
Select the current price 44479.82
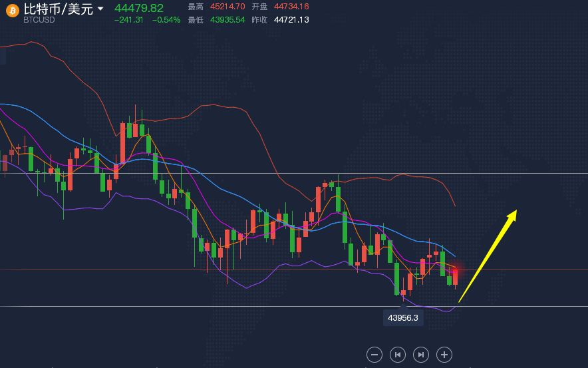pos(139,8)
